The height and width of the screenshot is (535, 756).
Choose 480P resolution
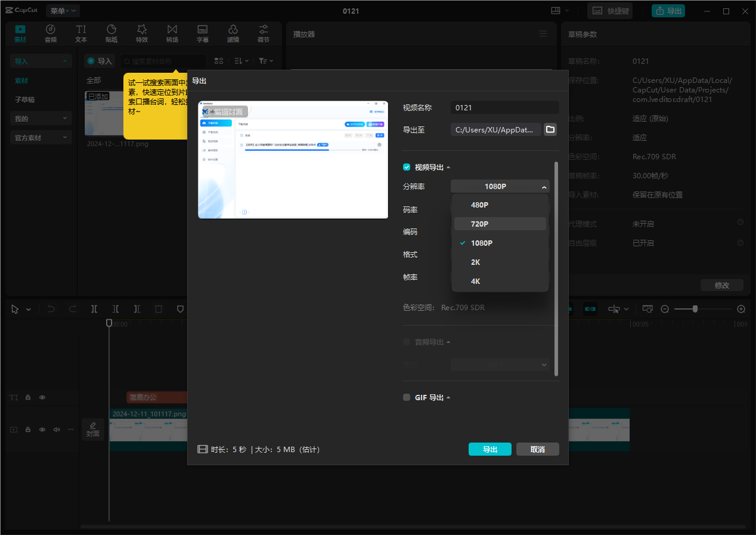[500, 205]
